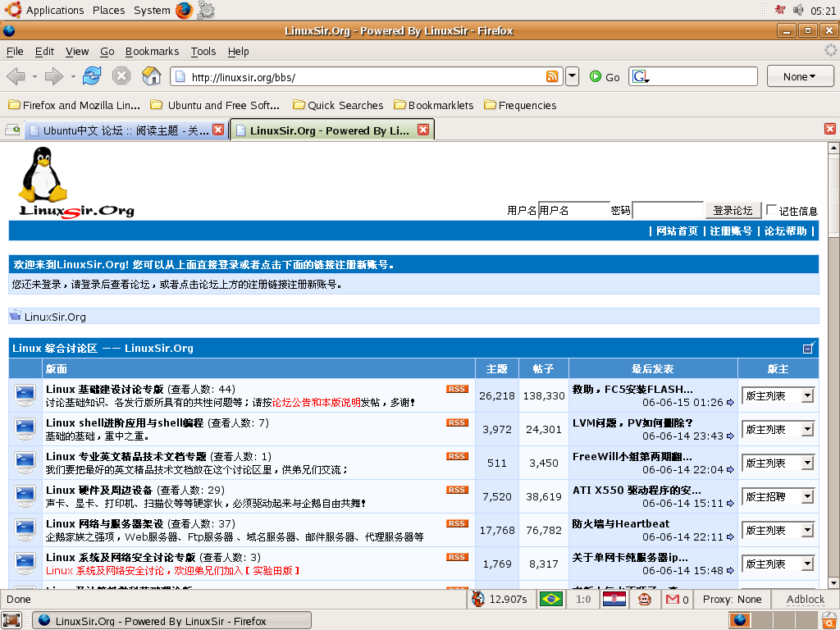Open 版主列表 dropdown for 专业英文精品技术文档
This screenshot has height=630, width=840.
point(778,463)
